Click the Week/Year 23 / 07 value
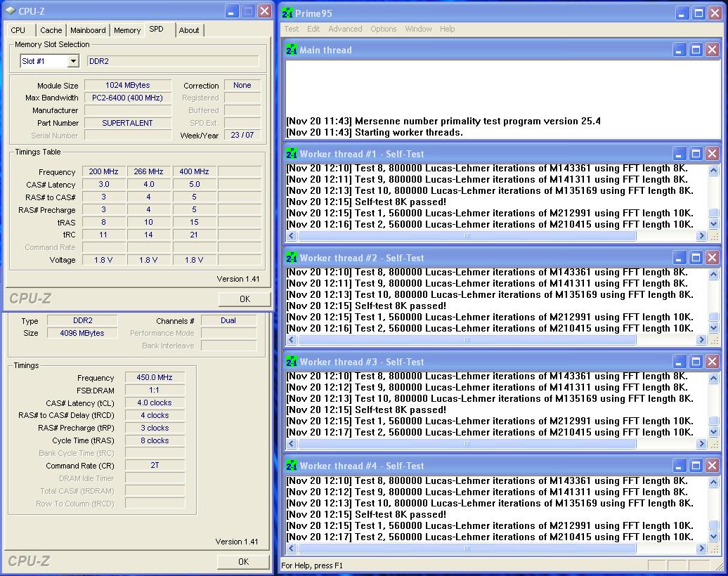The width and height of the screenshot is (728, 576). click(242, 135)
